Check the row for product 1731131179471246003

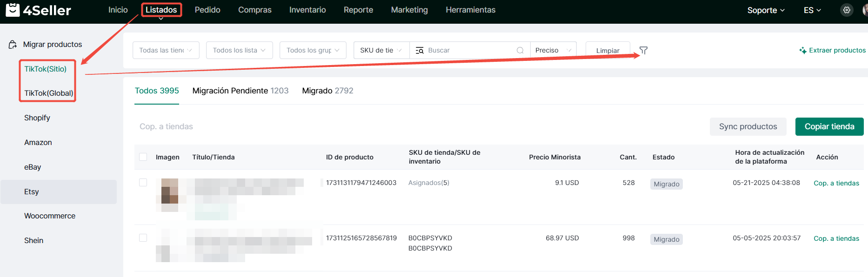click(x=143, y=183)
